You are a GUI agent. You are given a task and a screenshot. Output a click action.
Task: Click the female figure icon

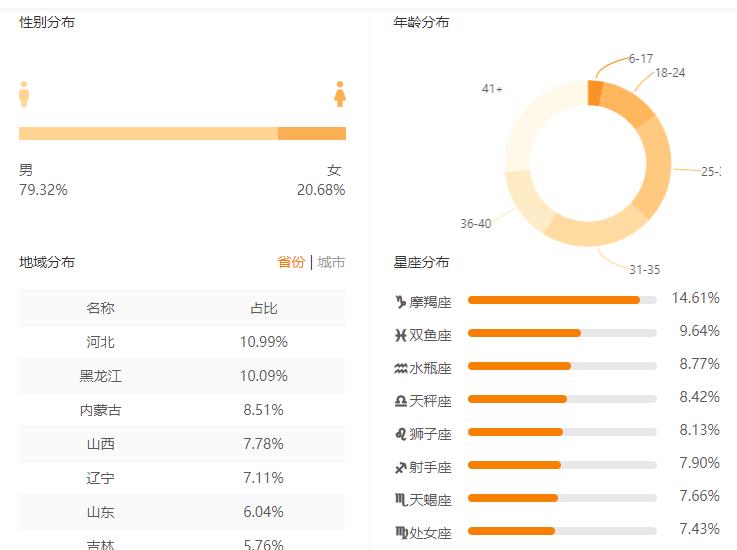(340, 94)
